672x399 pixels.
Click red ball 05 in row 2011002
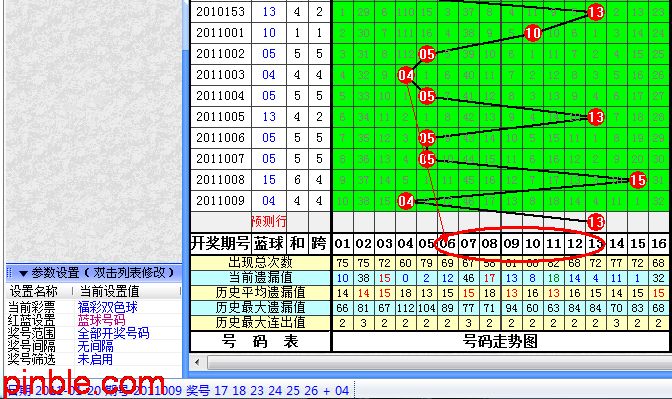click(427, 54)
